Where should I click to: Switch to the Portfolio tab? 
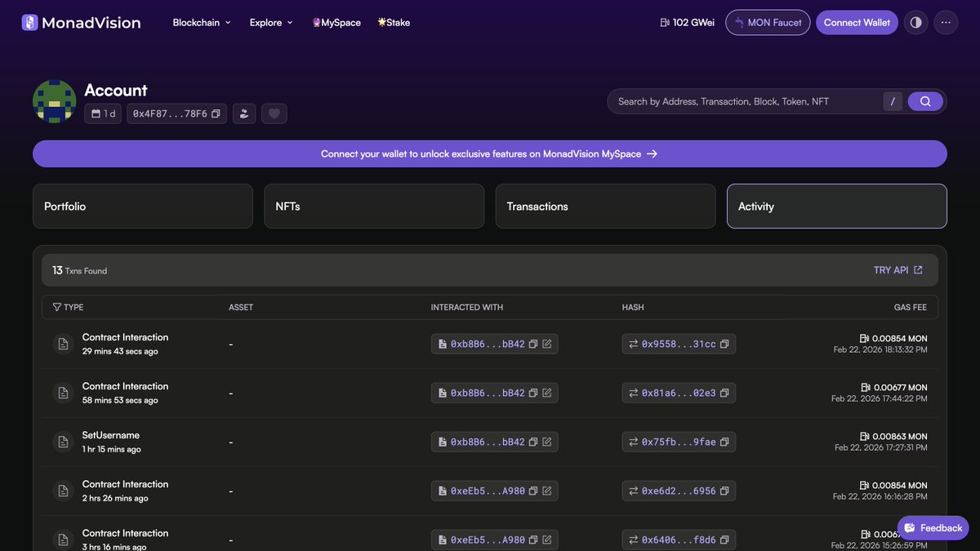[x=143, y=206]
